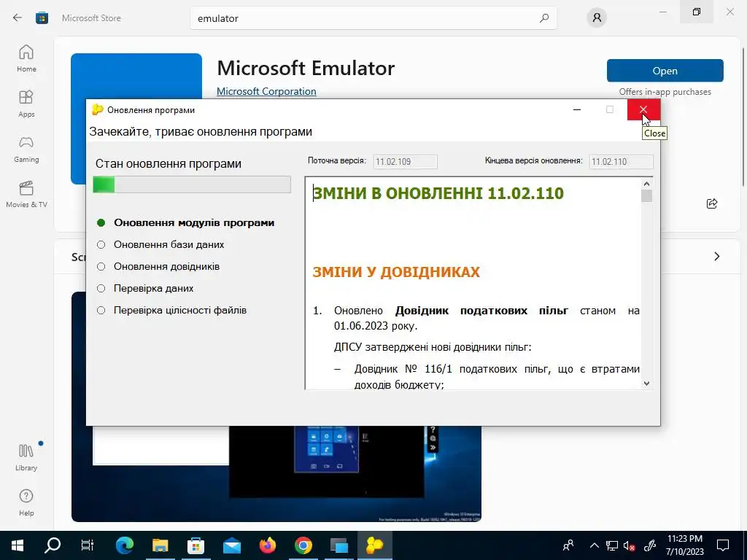Launch Firefox from taskbar
747x560 pixels.
267,545
